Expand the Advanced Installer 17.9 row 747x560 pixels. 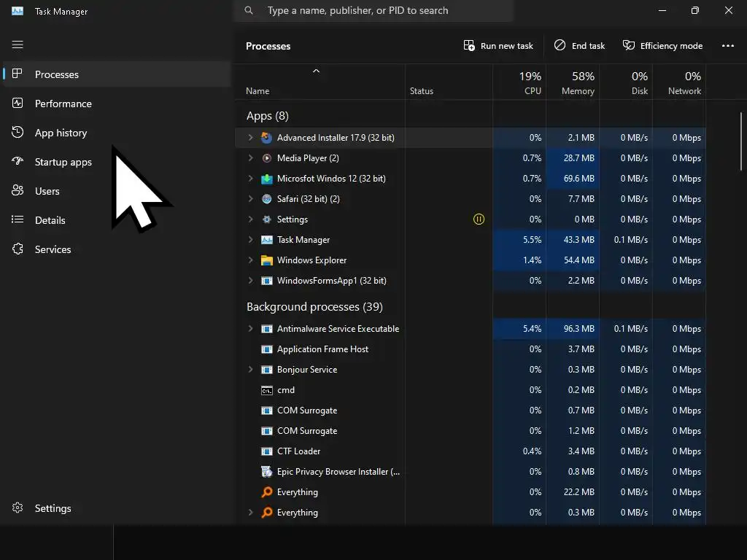point(251,138)
